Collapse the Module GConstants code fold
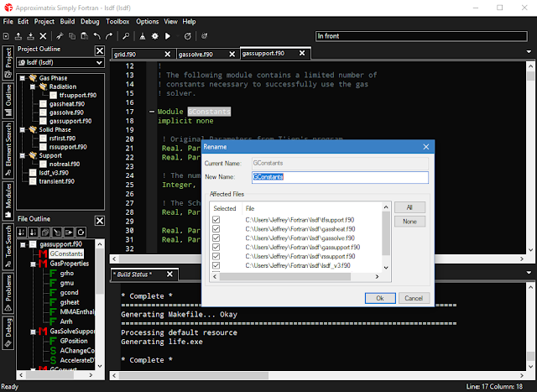 click(x=152, y=112)
